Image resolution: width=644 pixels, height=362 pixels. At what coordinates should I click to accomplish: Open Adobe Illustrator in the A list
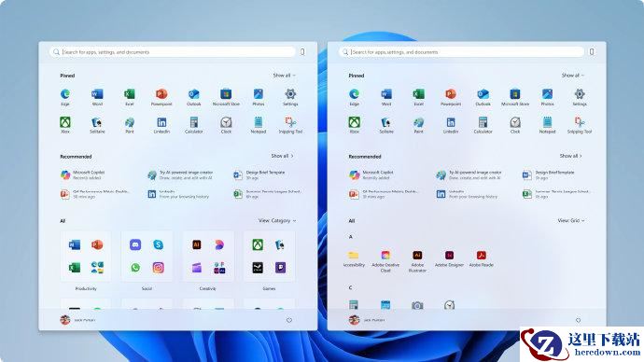(x=417, y=261)
